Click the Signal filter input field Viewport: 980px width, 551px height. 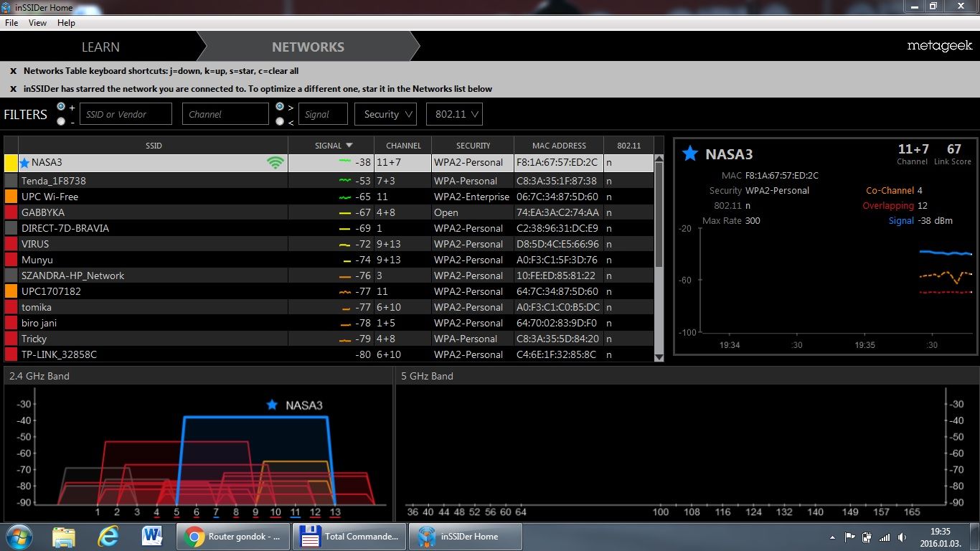tap(322, 114)
